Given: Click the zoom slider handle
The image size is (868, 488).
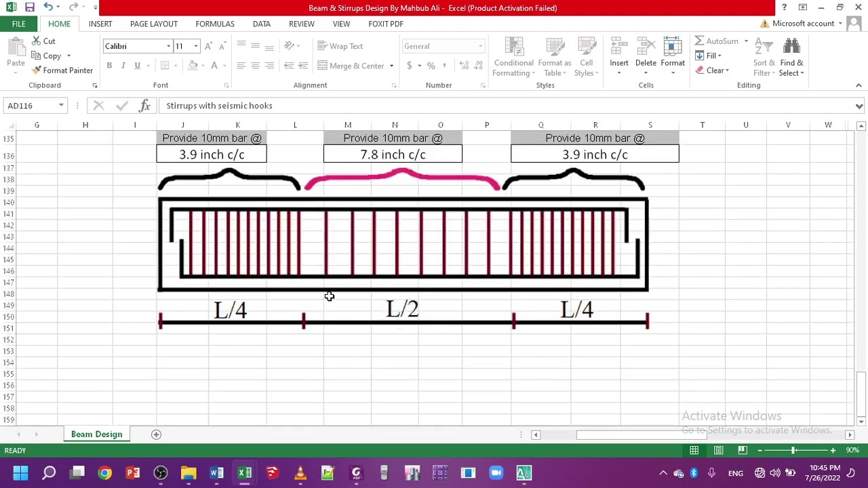Looking at the screenshot, I should pos(793,451).
